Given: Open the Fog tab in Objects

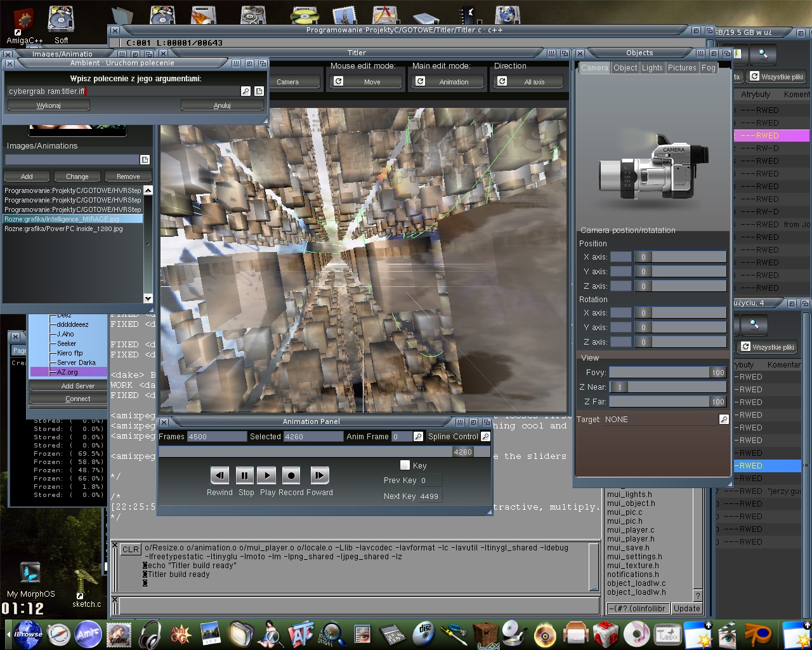Looking at the screenshot, I should [x=708, y=68].
